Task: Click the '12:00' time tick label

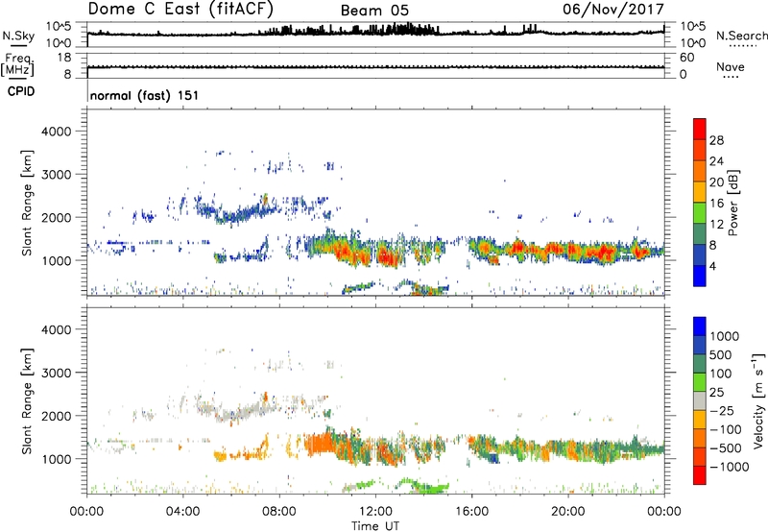Action: [375, 512]
